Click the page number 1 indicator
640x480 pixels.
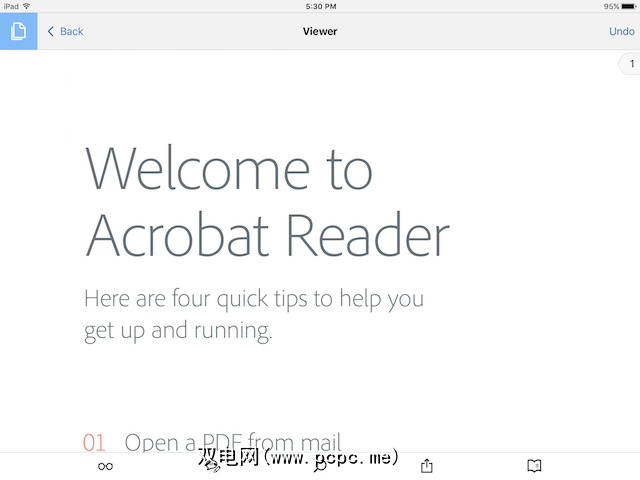[x=631, y=64]
